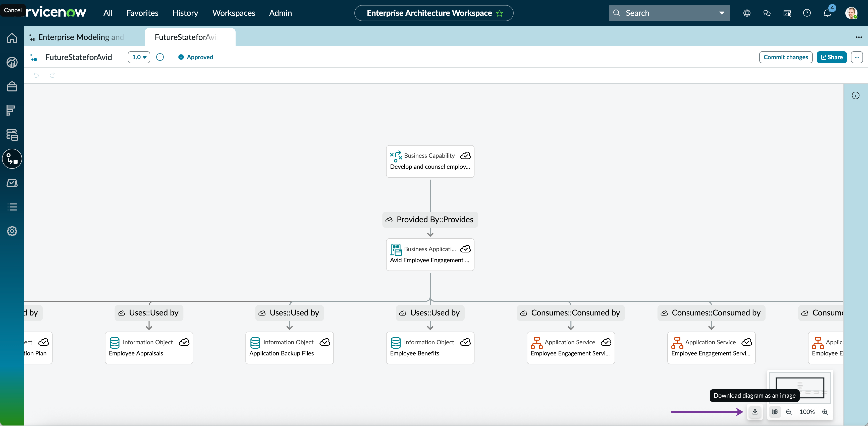Viewport: 868px width, 426px height.
Task: Open the business applications sidebar icon
Action: click(x=12, y=135)
